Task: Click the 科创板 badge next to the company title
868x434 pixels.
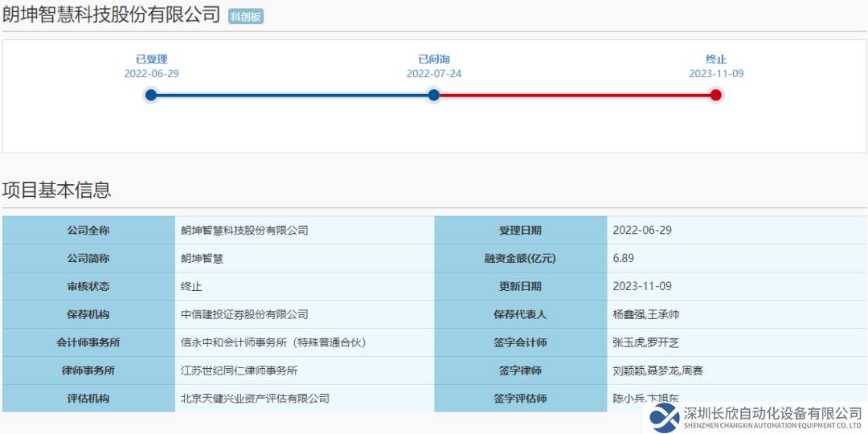Action: coord(246,17)
